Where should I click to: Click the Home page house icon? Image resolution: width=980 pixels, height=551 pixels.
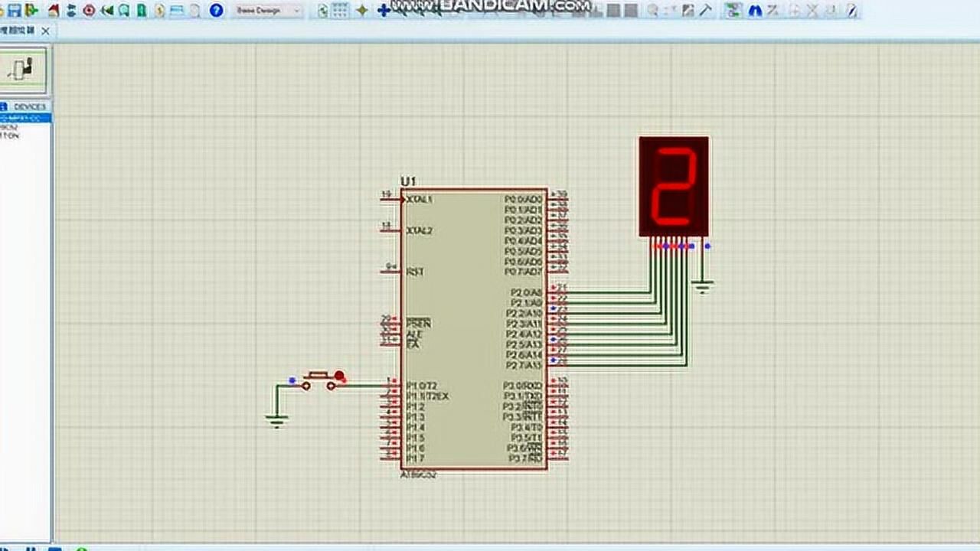pyautogui.click(x=53, y=11)
